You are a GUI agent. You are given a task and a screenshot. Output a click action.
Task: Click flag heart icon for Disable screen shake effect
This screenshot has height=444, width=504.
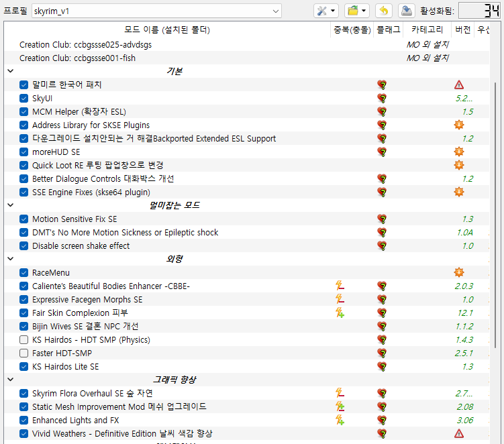pyautogui.click(x=382, y=246)
